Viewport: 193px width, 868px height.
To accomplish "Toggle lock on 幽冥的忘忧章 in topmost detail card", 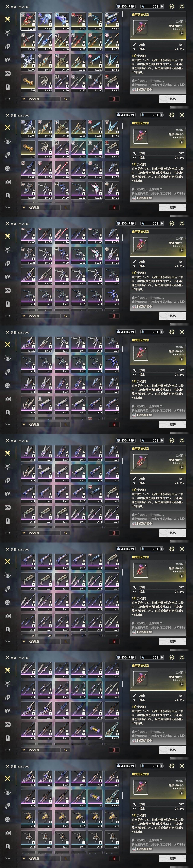I will 182,33.
